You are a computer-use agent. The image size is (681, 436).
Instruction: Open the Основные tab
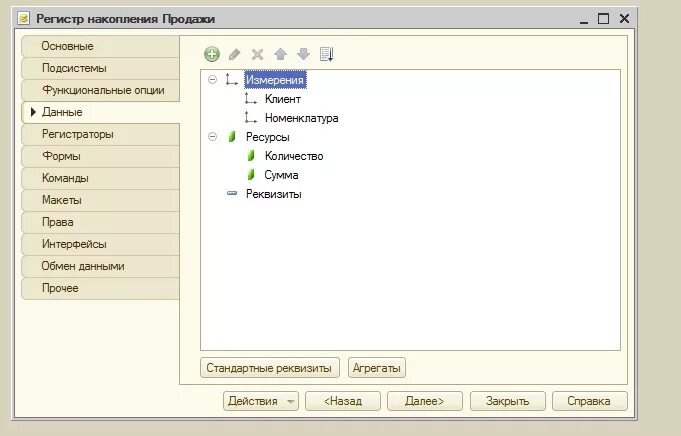point(100,46)
